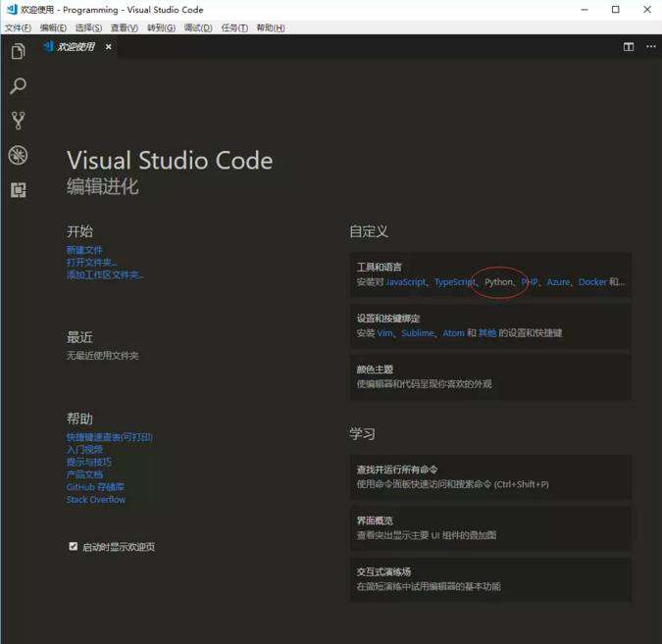
Task: Open the 入门视频 link
Action: point(84,450)
